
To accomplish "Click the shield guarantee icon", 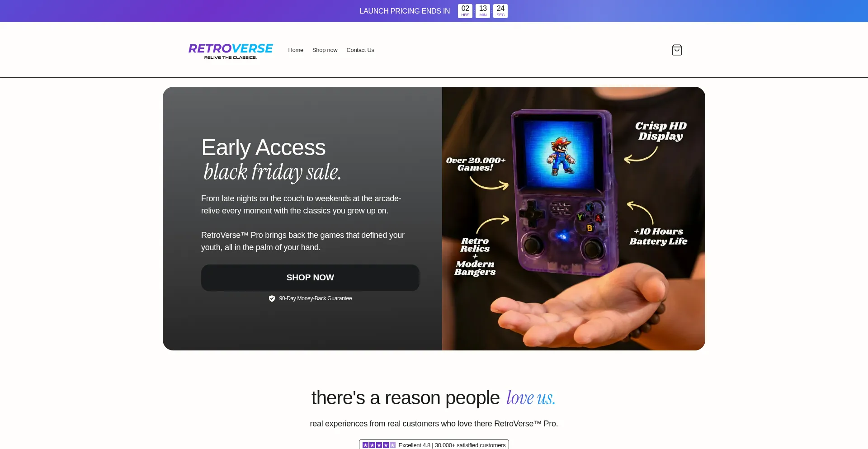I will 272,298.
